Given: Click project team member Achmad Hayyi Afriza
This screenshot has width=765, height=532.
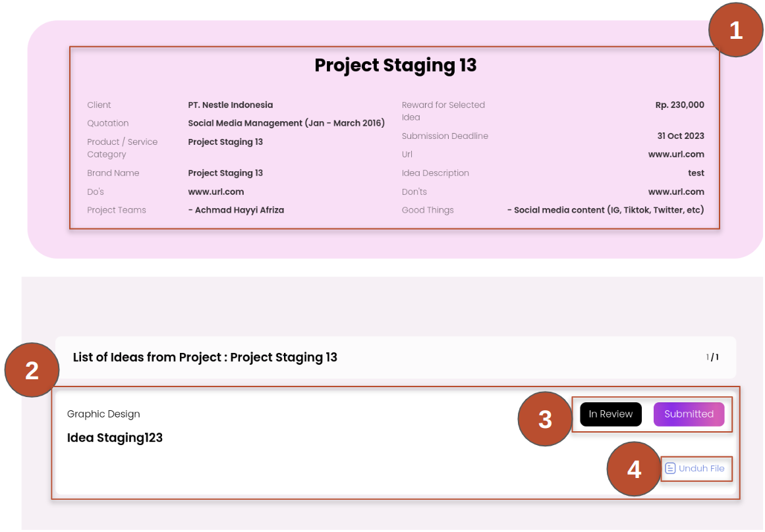Looking at the screenshot, I should tap(236, 210).
